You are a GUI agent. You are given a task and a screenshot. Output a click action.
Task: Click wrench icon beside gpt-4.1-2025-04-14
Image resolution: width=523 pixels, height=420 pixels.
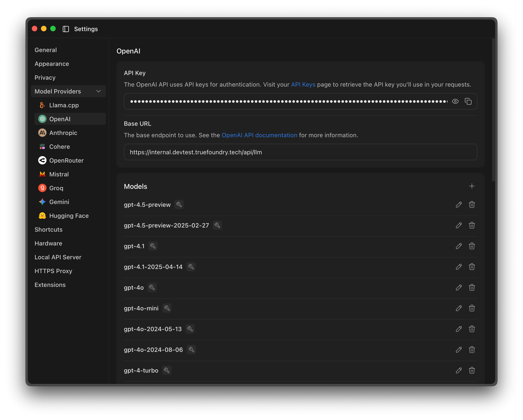[191, 267]
